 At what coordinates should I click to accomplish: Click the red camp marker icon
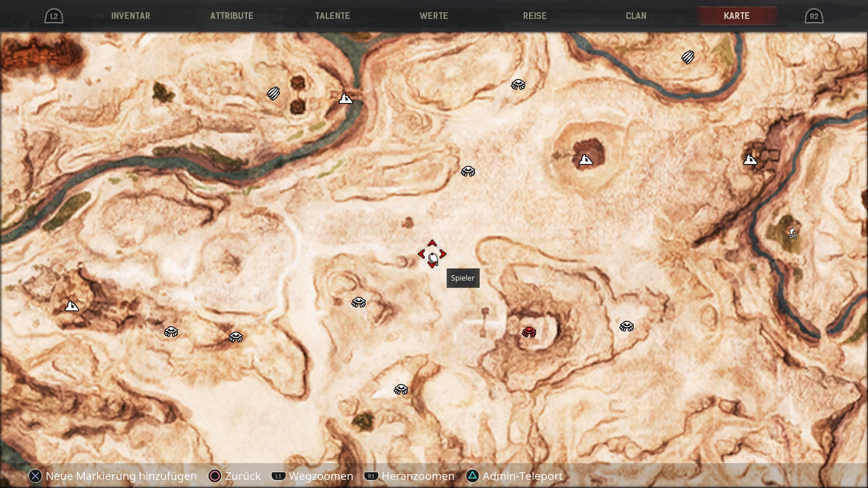point(528,332)
